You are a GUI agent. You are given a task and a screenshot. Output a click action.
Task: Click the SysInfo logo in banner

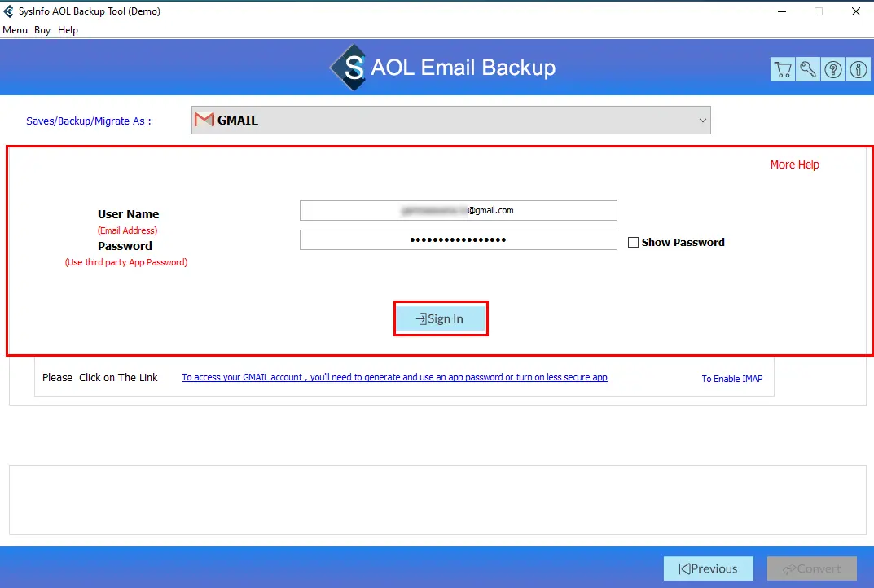(349, 68)
